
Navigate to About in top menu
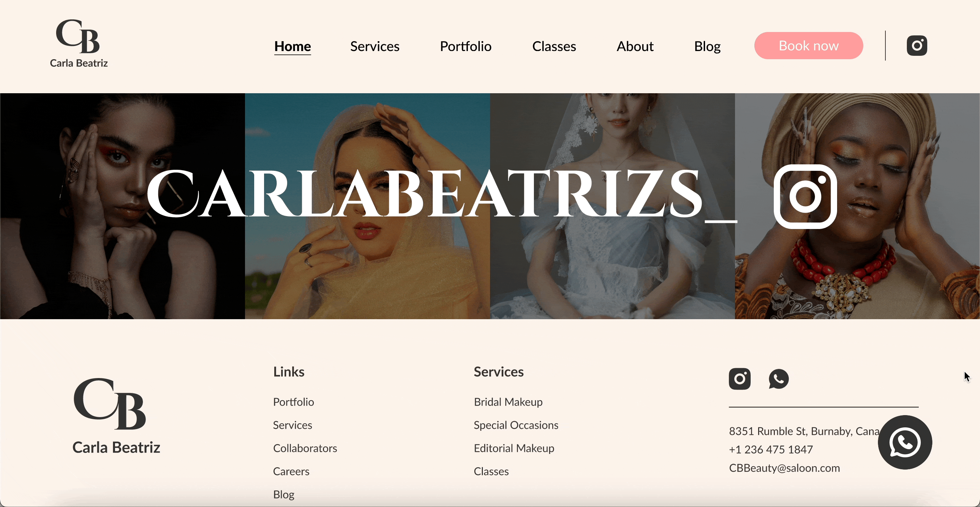[635, 46]
